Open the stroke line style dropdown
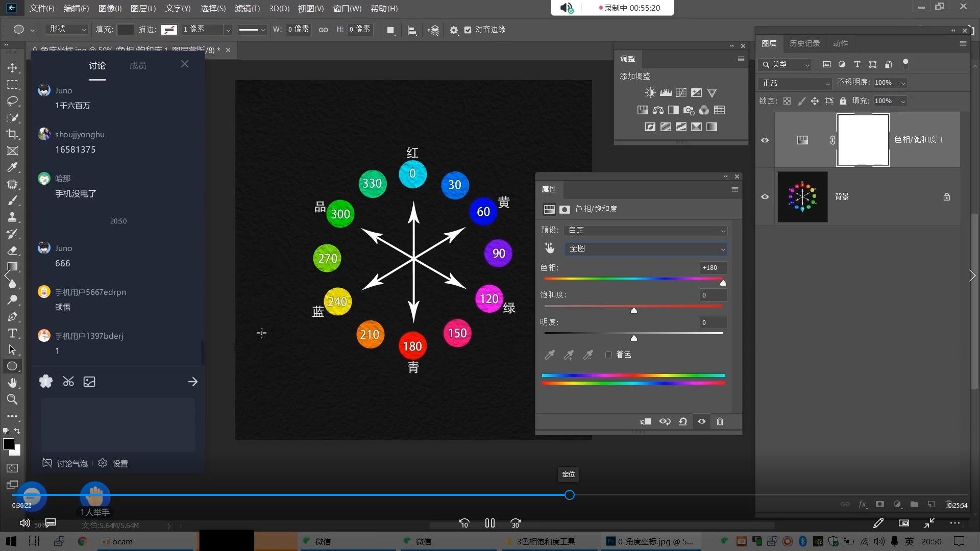This screenshot has height=551, width=980. (x=252, y=30)
